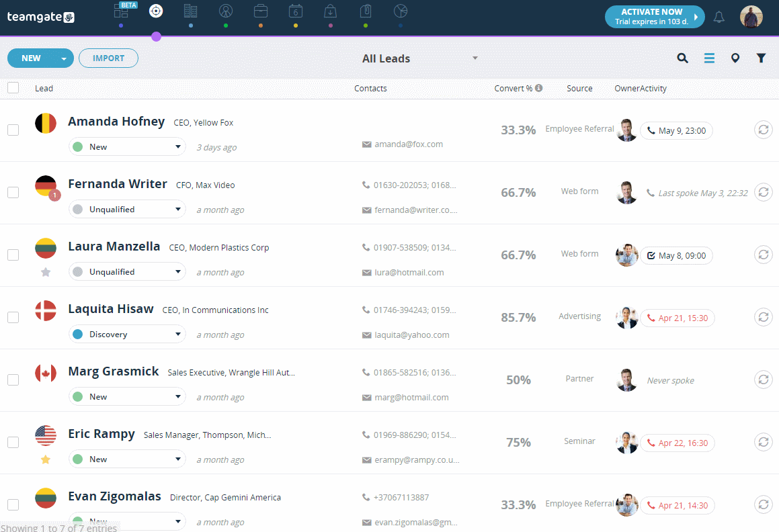Open the calendar icon in navigation
The height and width of the screenshot is (532, 779).
pyautogui.click(x=296, y=11)
